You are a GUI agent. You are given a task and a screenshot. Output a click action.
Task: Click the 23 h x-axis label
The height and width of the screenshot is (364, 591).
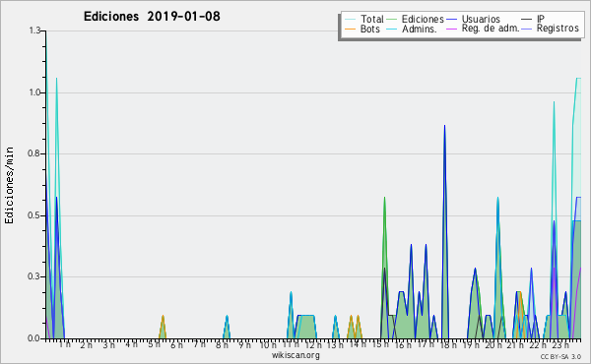(560, 344)
